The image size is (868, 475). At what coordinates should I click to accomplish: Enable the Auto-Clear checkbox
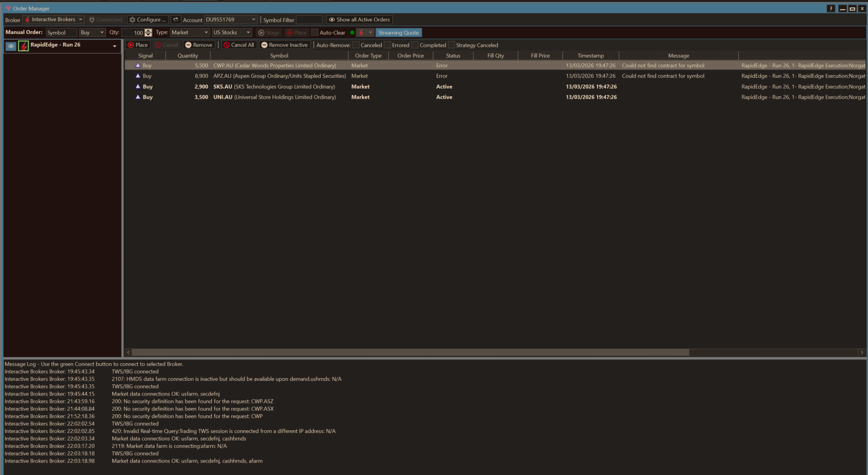click(x=315, y=33)
